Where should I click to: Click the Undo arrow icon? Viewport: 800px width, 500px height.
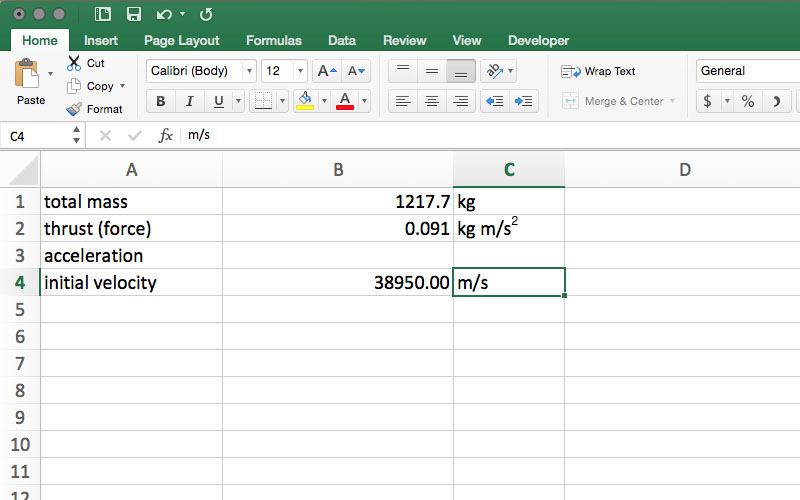(x=165, y=14)
